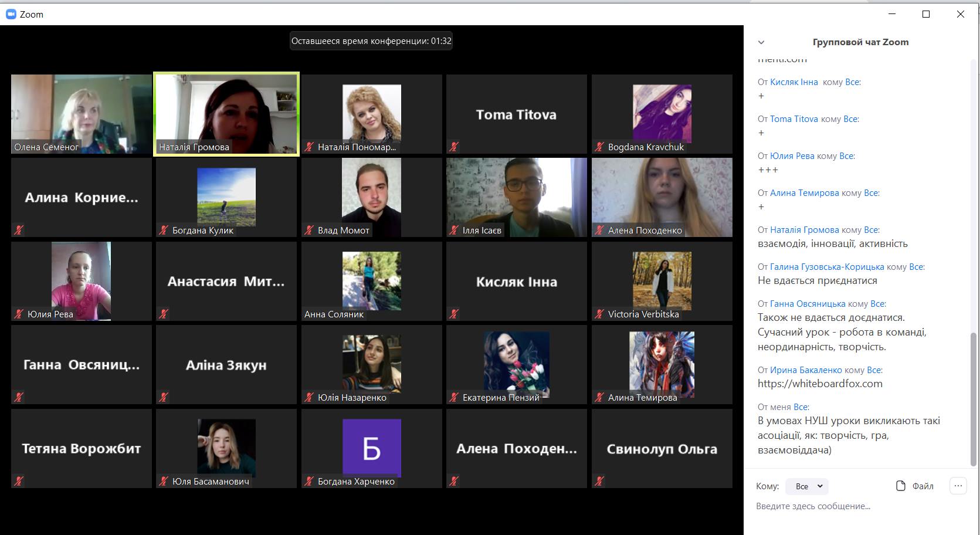This screenshot has height=535, width=980.
Task: Click the muted mic icon beside Влад Момот
Action: click(x=308, y=231)
